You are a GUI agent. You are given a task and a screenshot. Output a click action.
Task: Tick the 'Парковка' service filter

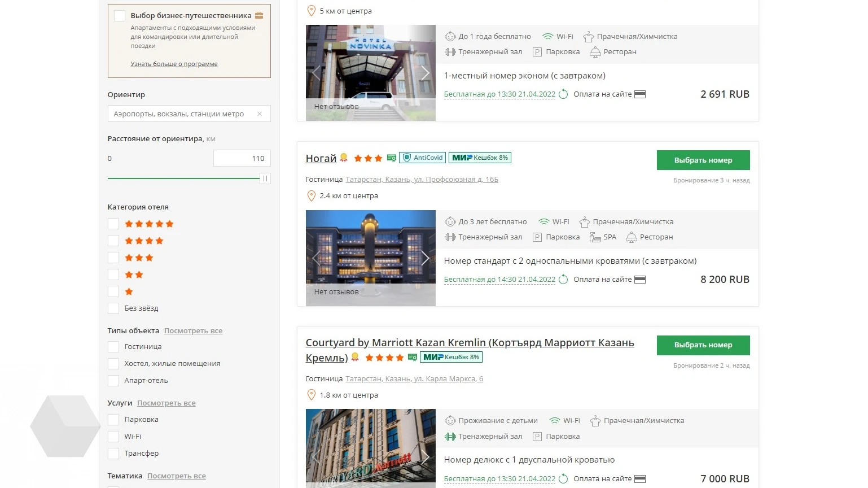tap(113, 420)
